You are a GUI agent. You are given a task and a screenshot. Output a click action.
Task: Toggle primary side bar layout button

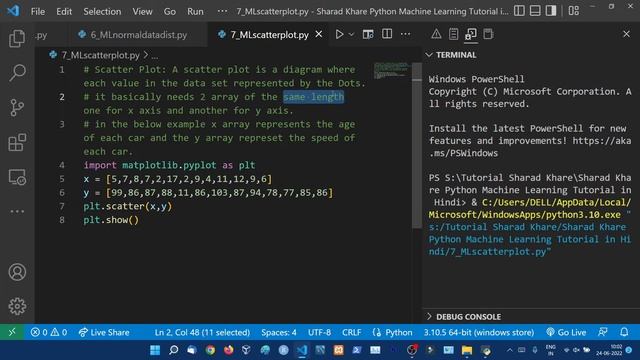(x=519, y=11)
